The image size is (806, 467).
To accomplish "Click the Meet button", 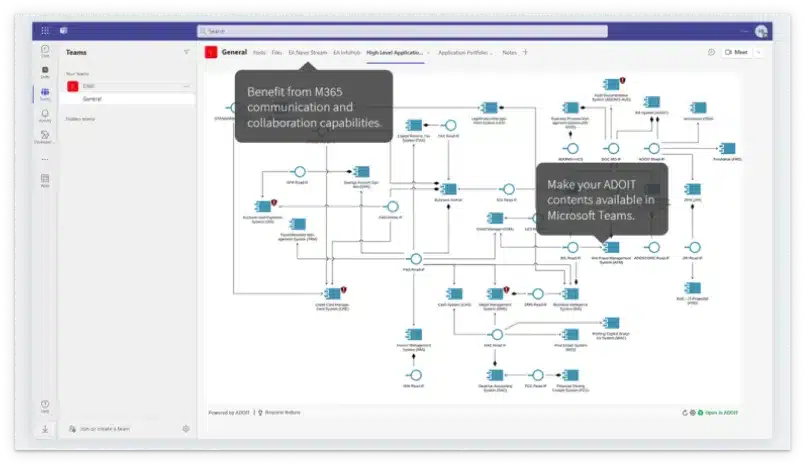I will click(x=736, y=52).
